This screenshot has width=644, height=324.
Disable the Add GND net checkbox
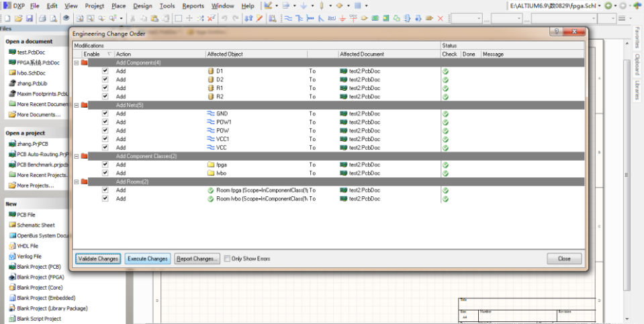coord(105,113)
